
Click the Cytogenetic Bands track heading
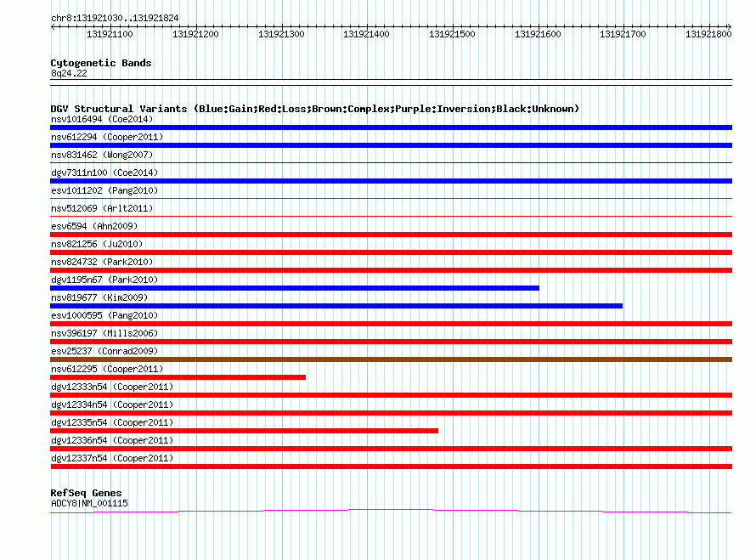(101, 63)
